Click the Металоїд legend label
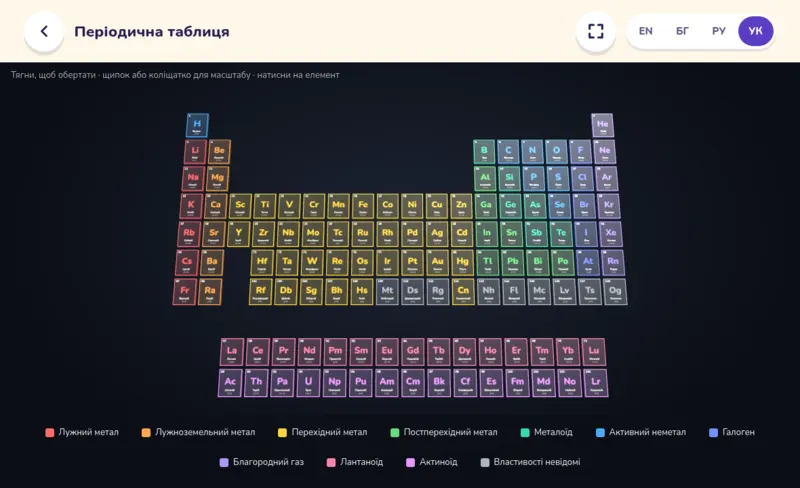800x488 pixels. click(553, 432)
